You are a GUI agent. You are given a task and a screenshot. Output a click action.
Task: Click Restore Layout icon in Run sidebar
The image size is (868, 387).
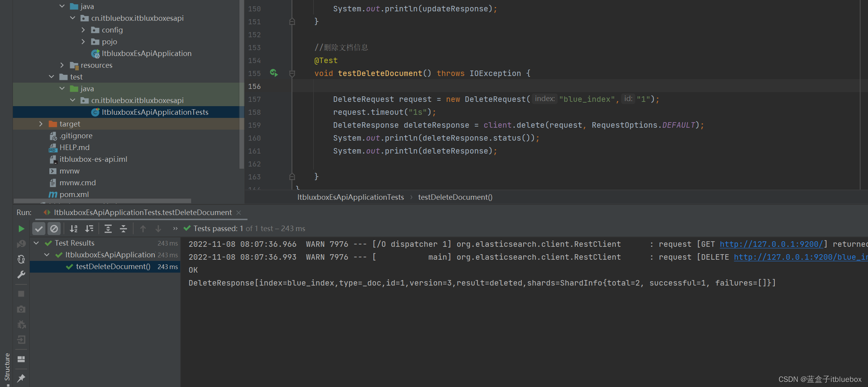21,359
